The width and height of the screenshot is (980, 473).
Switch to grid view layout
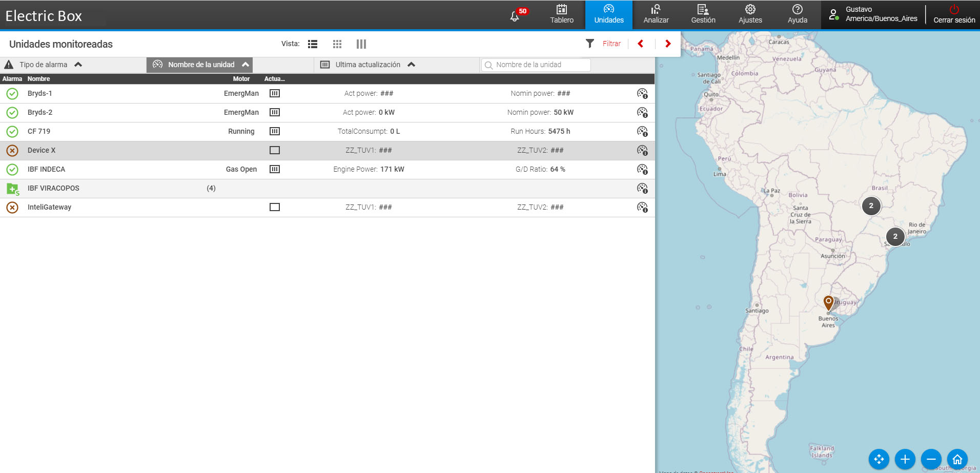[337, 44]
